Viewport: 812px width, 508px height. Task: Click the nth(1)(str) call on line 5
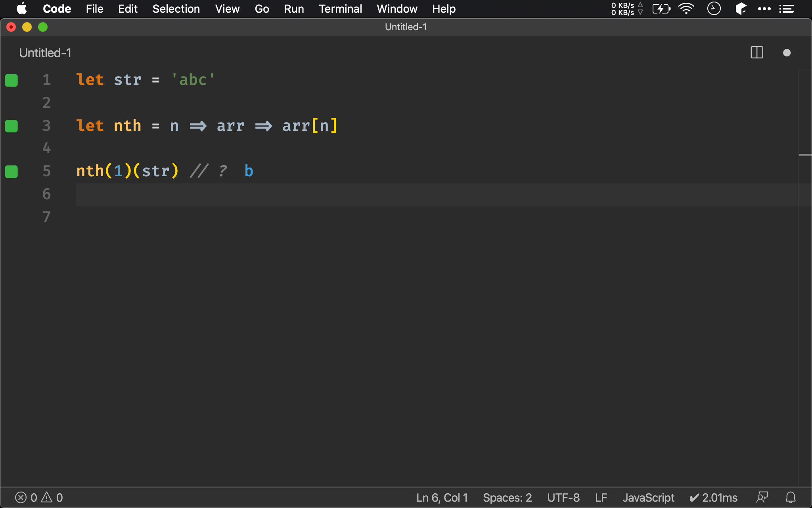coord(127,171)
